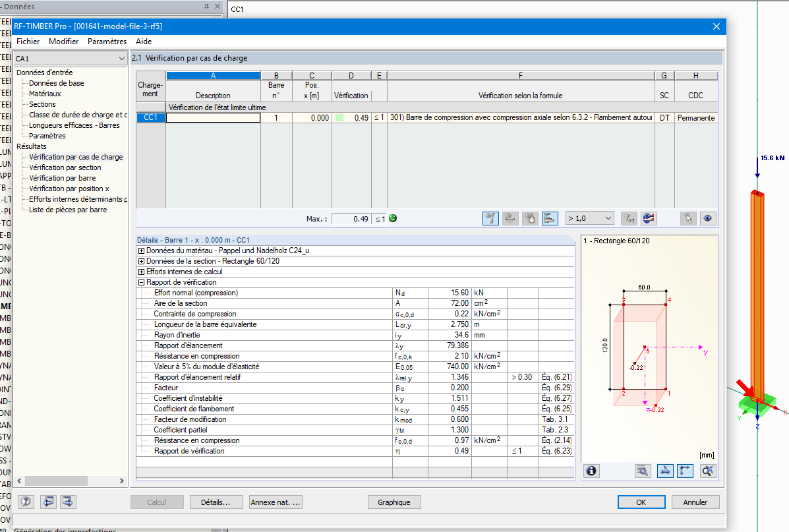Select Paramètres under Données d'entrée tree
The width and height of the screenshot is (789, 532).
[x=47, y=136]
